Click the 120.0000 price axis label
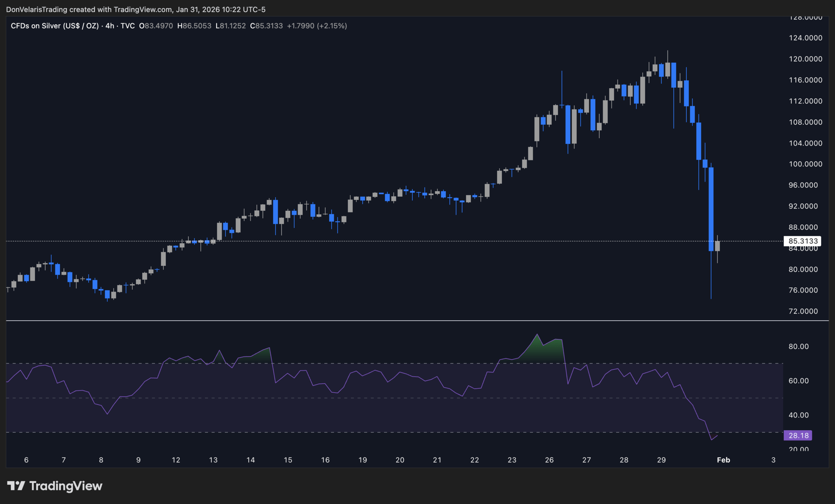Image resolution: width=835 pixels, height=504 pixels. 805,59
